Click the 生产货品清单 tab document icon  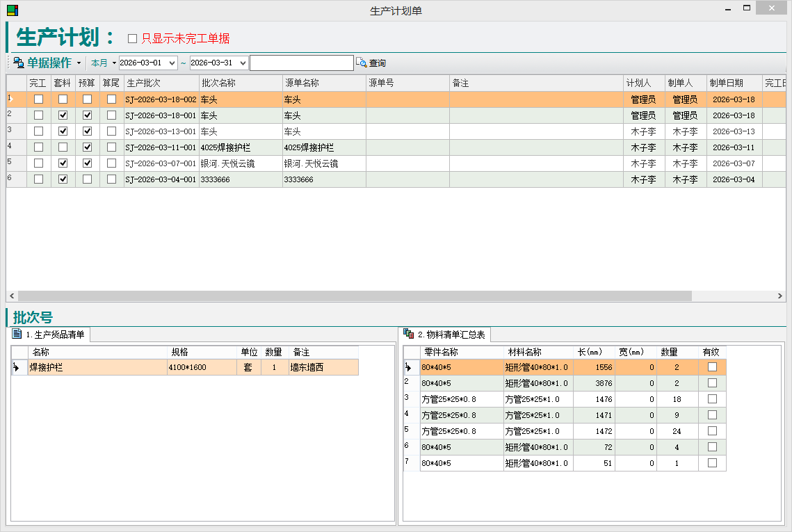point(17,334)
